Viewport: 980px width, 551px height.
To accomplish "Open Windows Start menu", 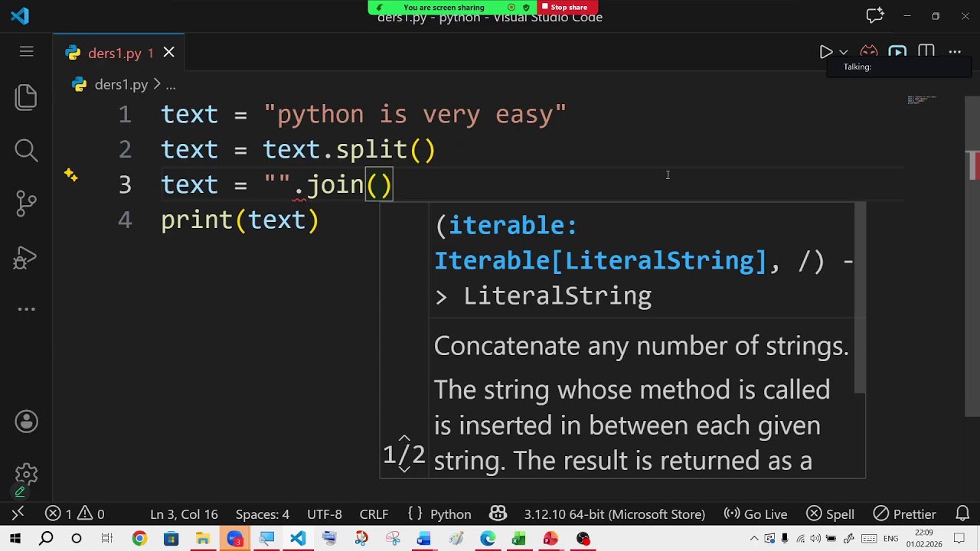I will coord(15,539).
